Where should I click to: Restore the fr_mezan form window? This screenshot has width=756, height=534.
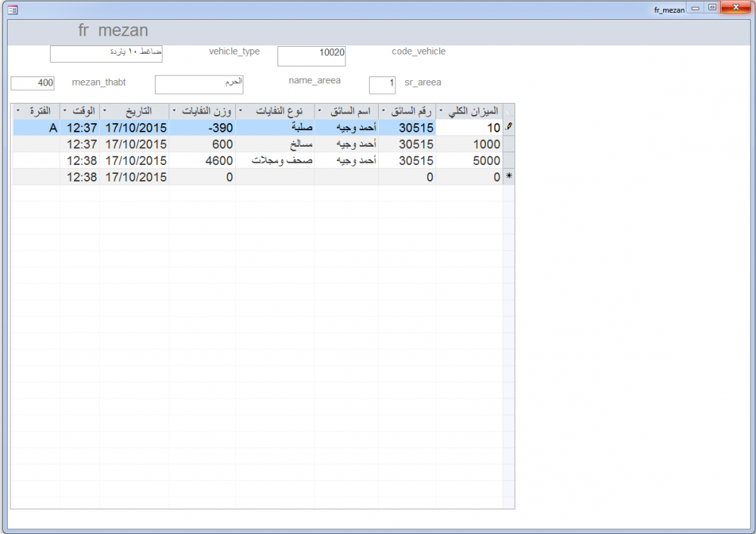click(711, 8)
